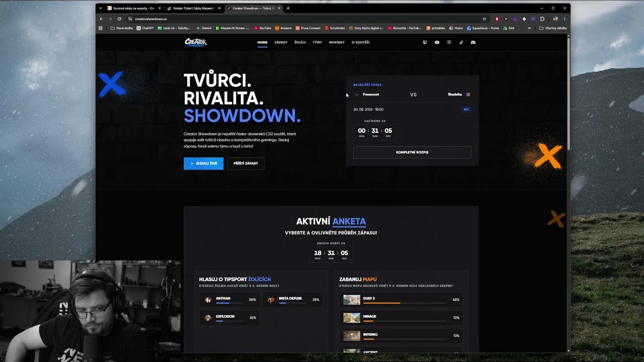Open the ChatGPT bookmark

(145, 28)
